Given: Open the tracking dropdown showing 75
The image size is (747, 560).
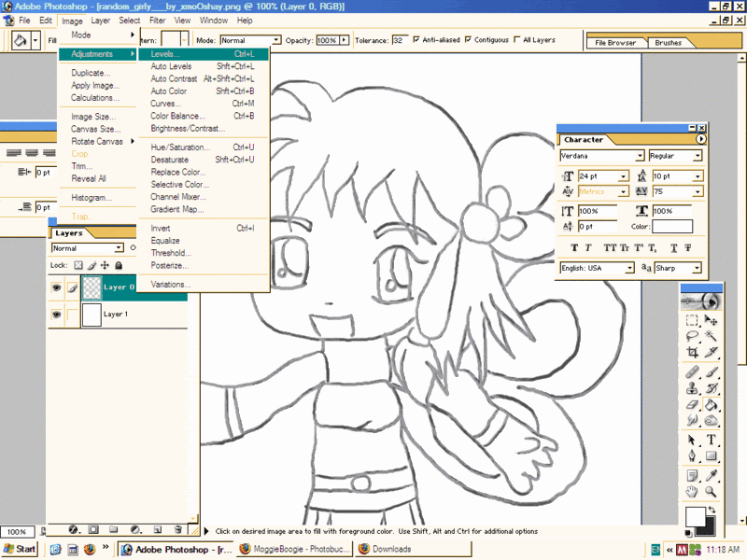Looking at the screenshot, I should [x=698, y=192].
